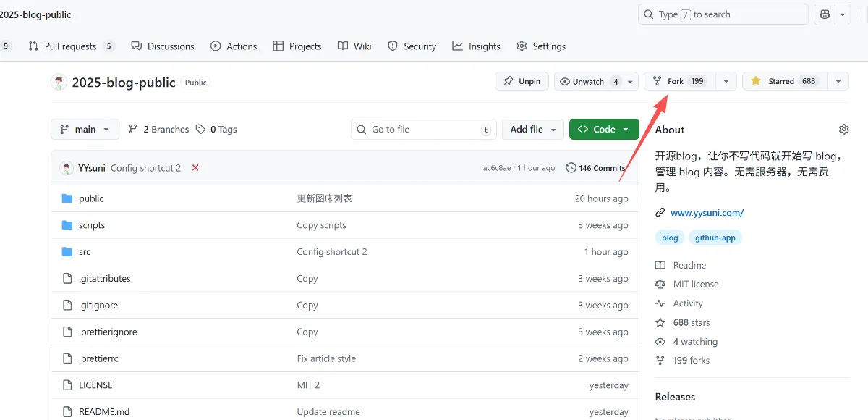Click the 0 Tags icon link

[x=216, y=130]
